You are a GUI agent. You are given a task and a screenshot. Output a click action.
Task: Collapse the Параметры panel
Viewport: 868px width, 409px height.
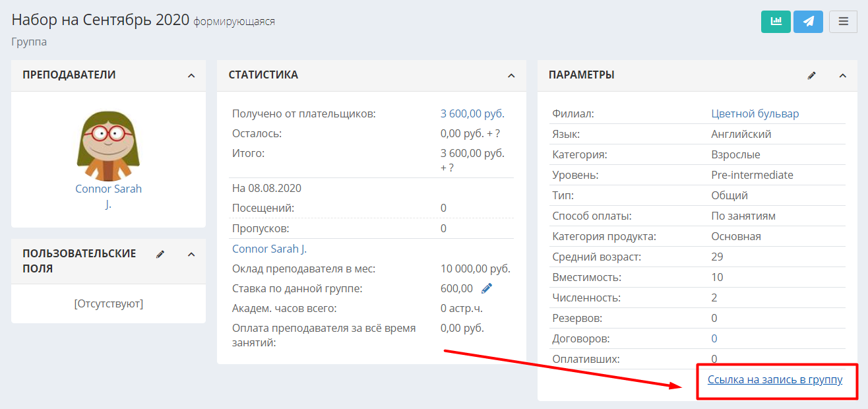(x=842, y=76)
